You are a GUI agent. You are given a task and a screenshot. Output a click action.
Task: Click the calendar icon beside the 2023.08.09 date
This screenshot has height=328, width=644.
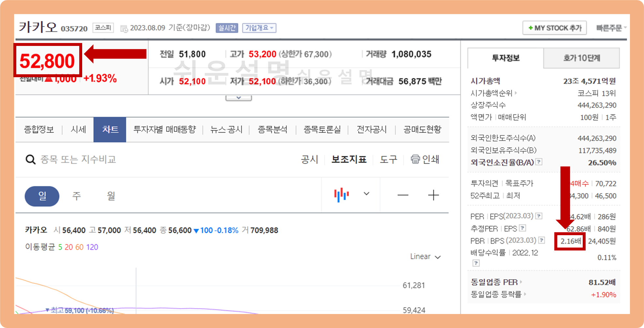coord(124,29)
